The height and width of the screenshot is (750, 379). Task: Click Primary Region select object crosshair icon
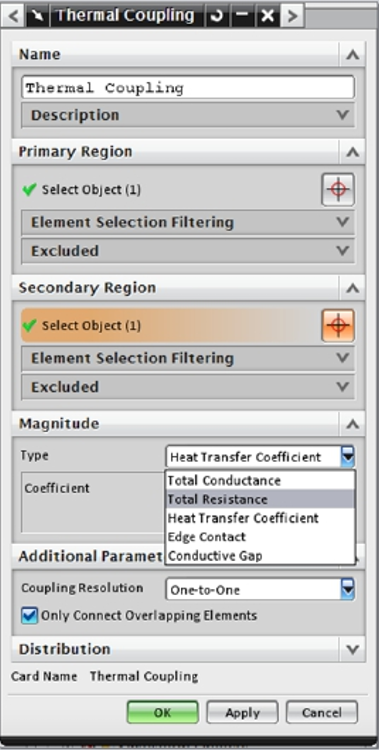pyautogui.click(x=338, y=189)
